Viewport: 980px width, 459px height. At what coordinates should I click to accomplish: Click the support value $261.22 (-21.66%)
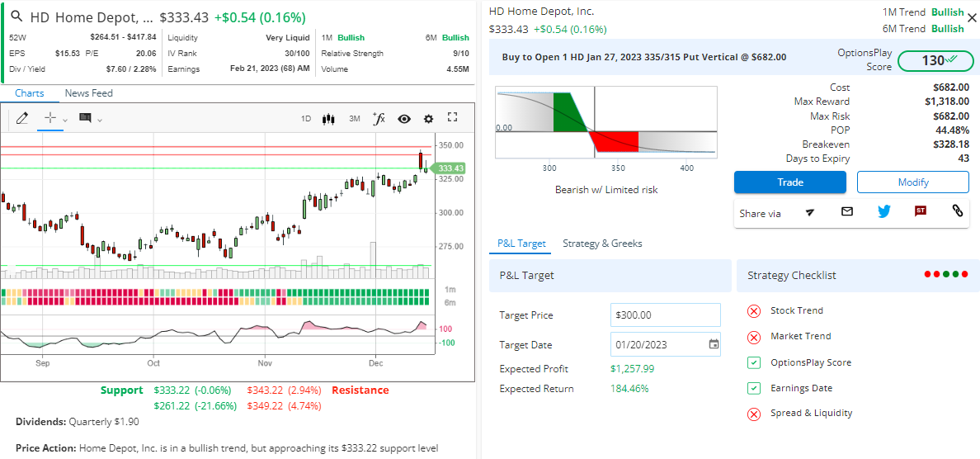[195, 406]
